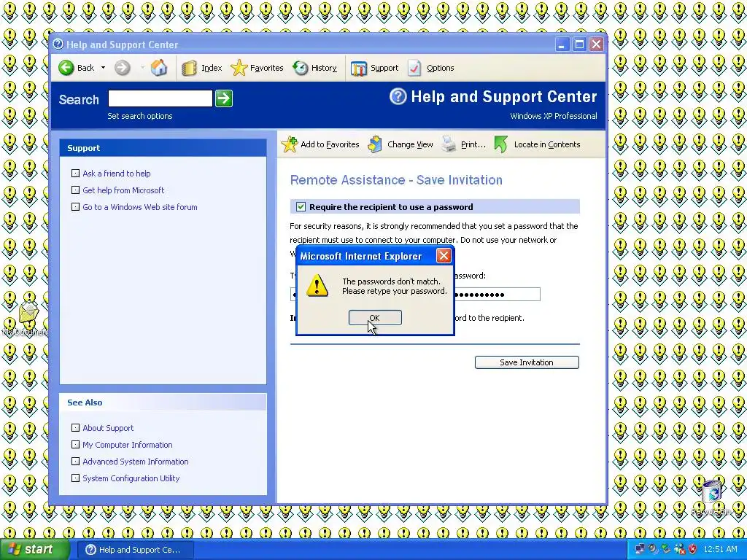
Task: Open Favorites star in toolbar
Action: click(239, 68)
